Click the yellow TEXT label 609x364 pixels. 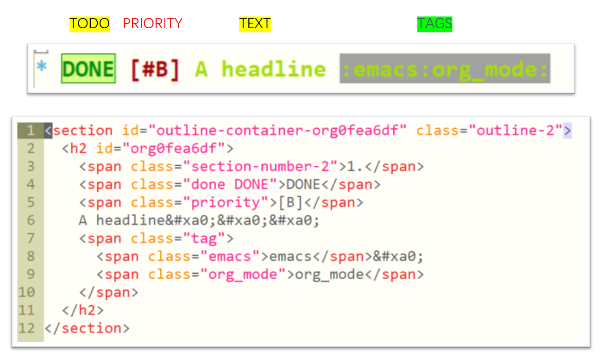click(255, 24)
